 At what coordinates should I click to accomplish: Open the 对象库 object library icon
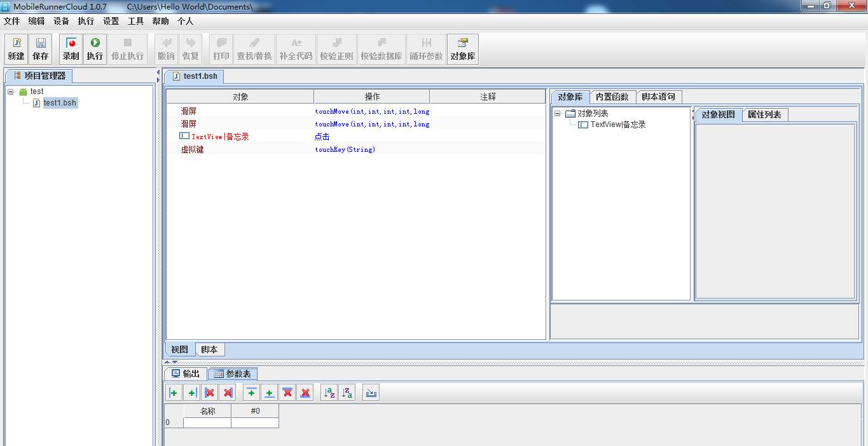point(462,48)
